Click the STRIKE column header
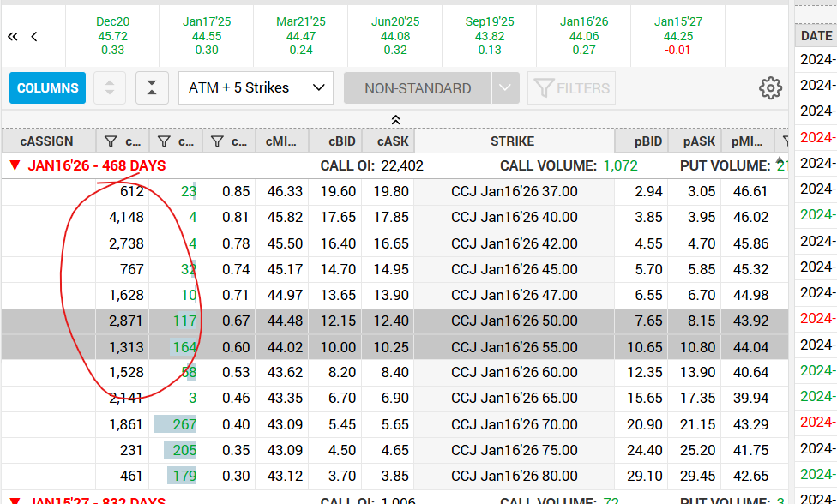 pos(514,141)
